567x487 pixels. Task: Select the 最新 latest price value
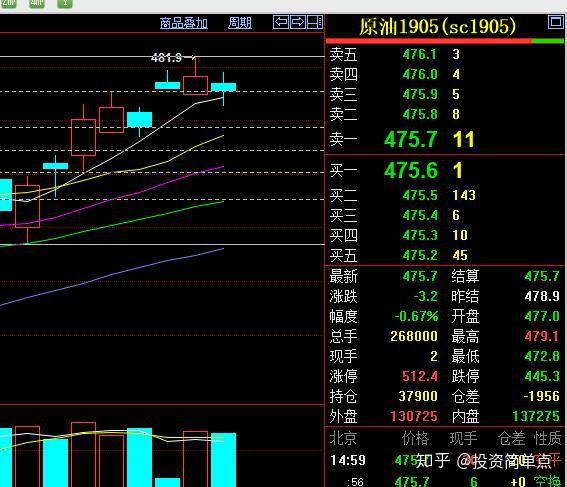pyautogui.click(x=420, y=277)
